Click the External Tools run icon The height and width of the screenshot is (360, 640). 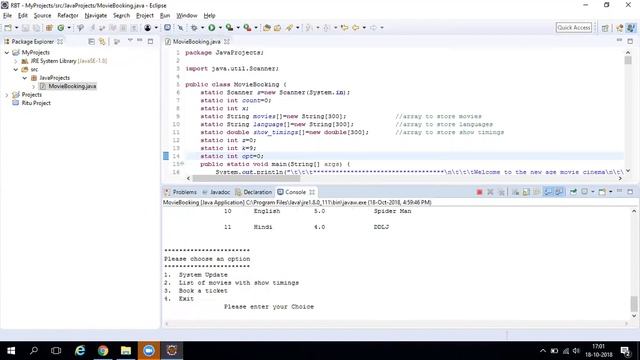point(247,28)
